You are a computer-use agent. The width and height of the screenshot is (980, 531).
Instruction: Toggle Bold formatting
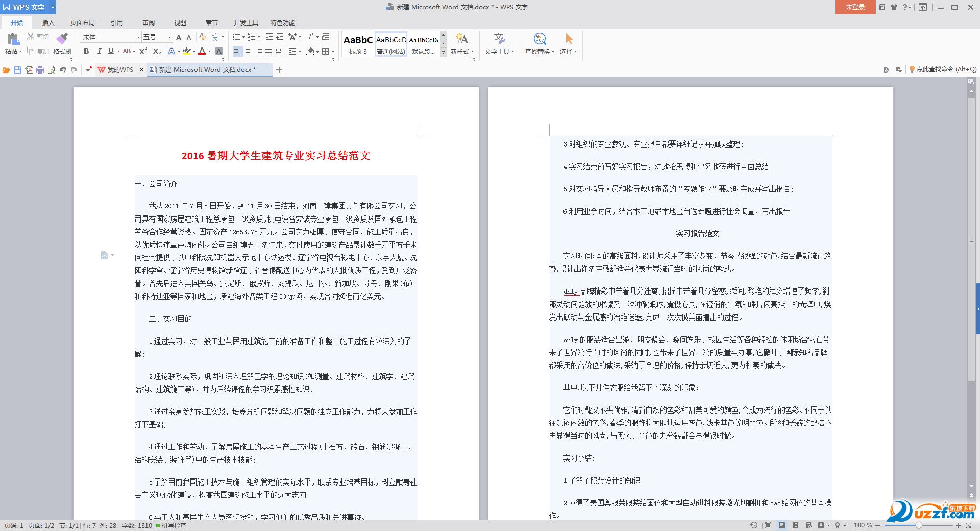click(86, 51)
